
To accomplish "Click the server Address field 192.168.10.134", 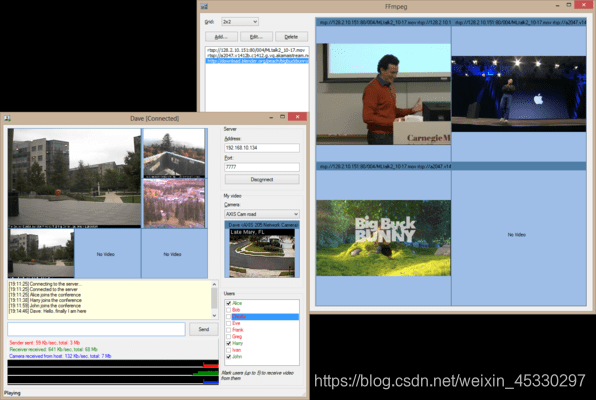I will [x=262, y=148].
